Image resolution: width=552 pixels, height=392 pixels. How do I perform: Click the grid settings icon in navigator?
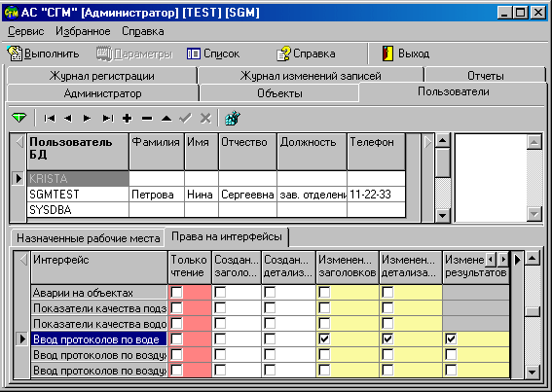(233, 118)
